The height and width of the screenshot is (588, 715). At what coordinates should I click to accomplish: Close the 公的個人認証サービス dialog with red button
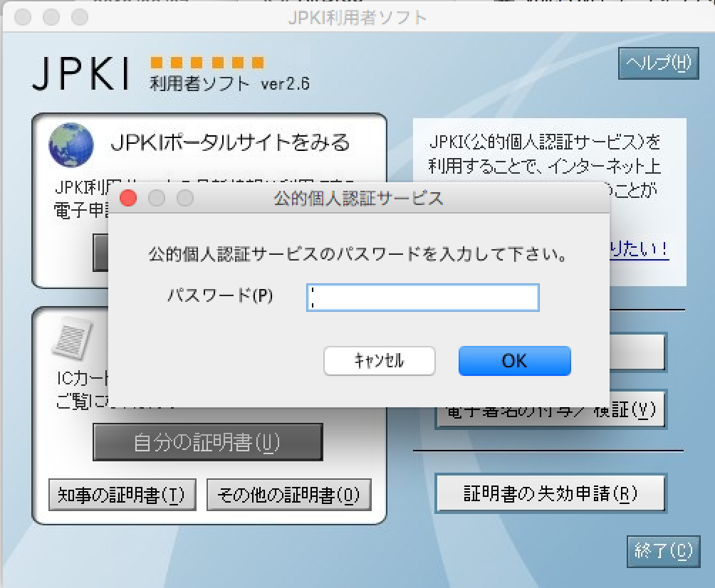click(x=128, y=198)
